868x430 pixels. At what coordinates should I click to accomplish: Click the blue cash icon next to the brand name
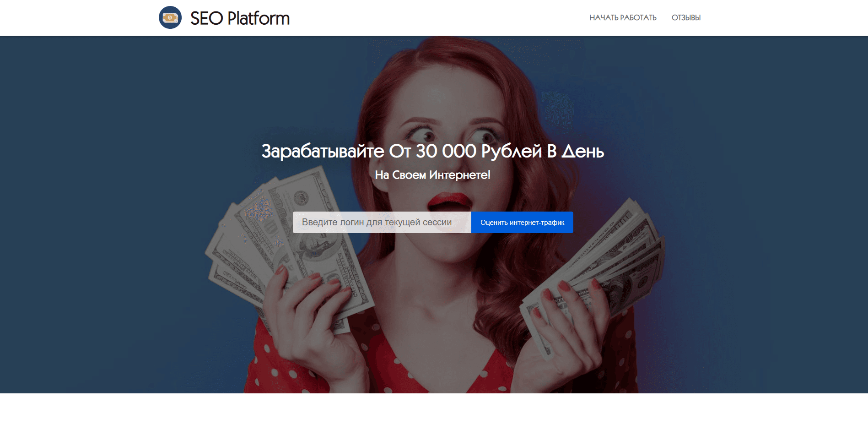171,17
